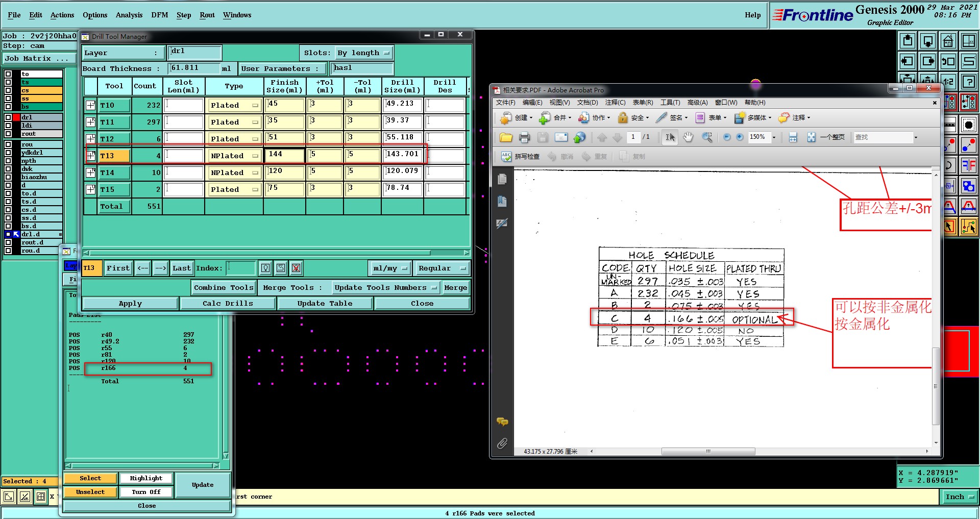Toggle the 'cs' layer checkbox
The image size is (980, 519).
pyautogui.click(x=8, y=90)
